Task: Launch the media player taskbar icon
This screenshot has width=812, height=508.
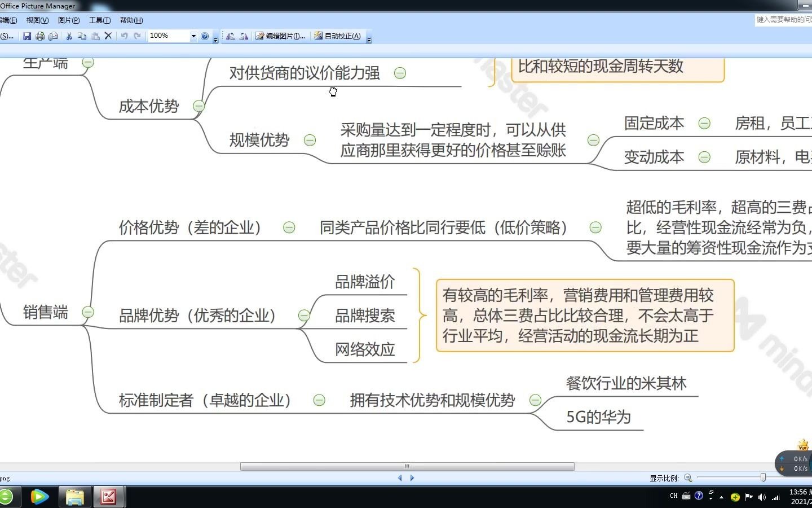Action: click(x=39, y=497)
